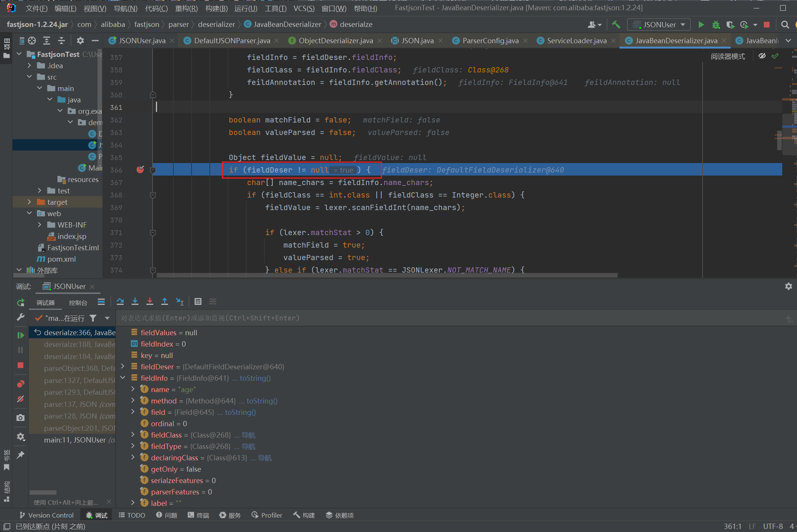This screenshot has width=797, height=532.
Task: Toggle the Mute Breakpoints icon
Action: pyautogui.click(x=20, y=399)
